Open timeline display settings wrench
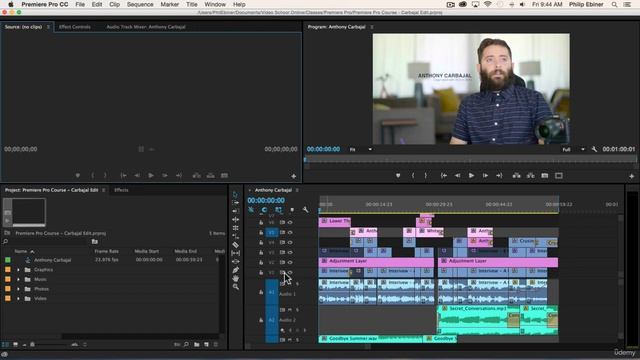 point(305,210)
